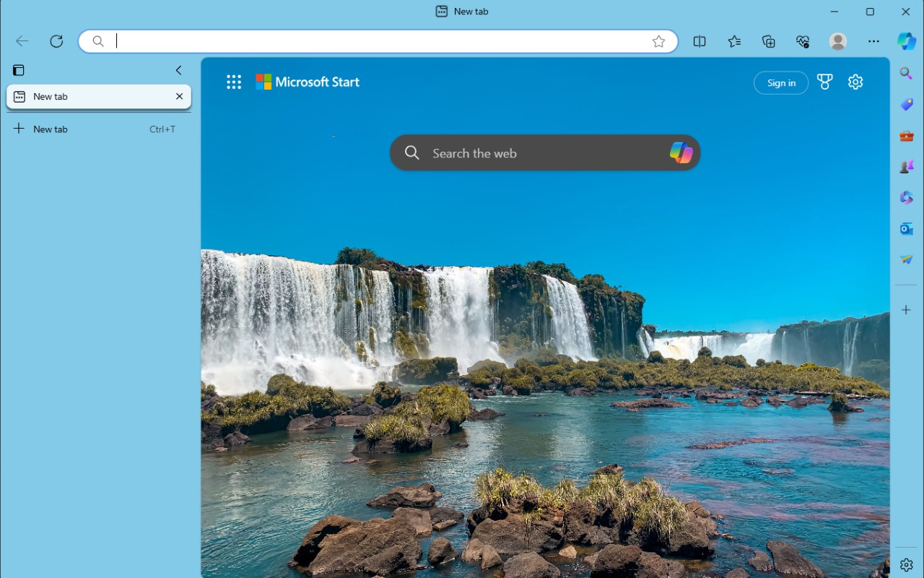924x578 pixels.
Task: Open sidebar Games chess icon
Action: 907,167
